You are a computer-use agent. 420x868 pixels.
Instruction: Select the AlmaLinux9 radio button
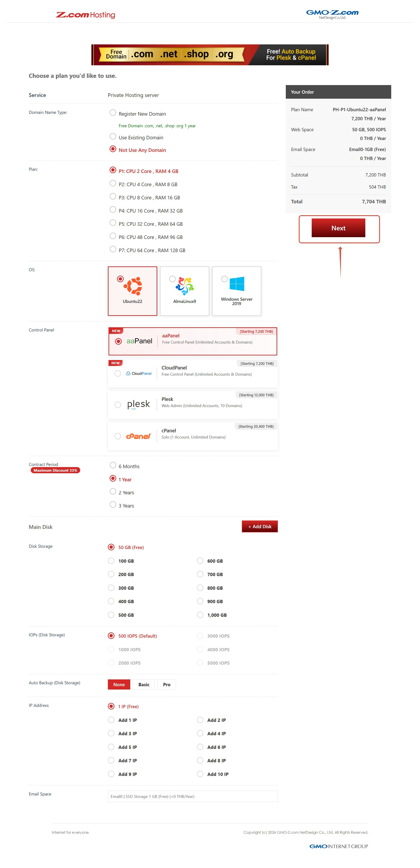click(x=172, y=279)
